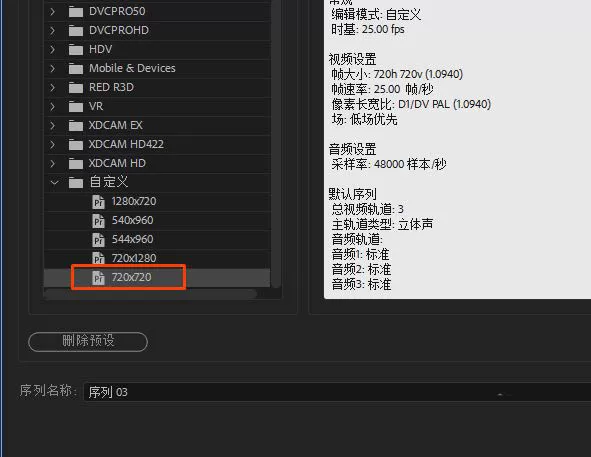Select the 1280x720 custom preset
Screen dimensions: 591x457
point(134,201)
